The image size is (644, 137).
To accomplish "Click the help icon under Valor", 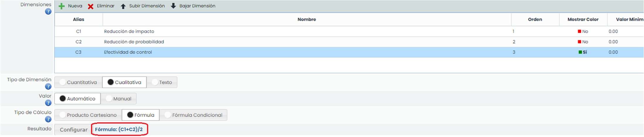I will click(x=48, y=103).
